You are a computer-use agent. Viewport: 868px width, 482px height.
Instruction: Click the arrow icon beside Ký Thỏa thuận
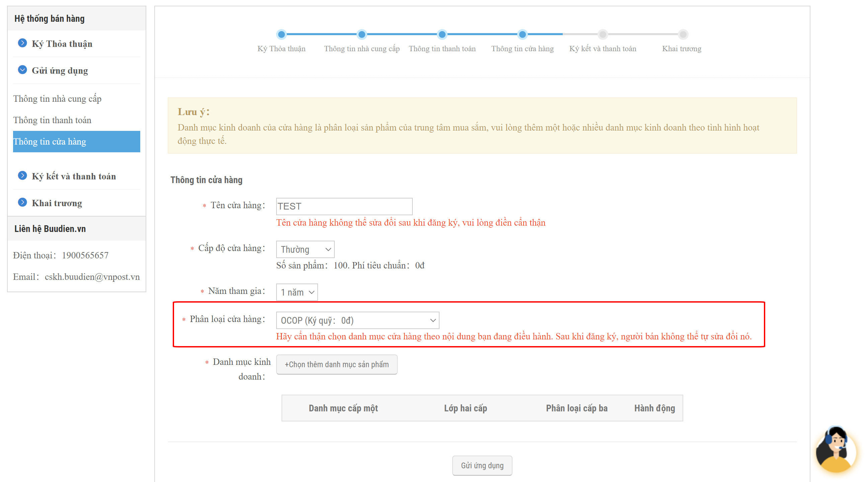[x=22, y=43]
